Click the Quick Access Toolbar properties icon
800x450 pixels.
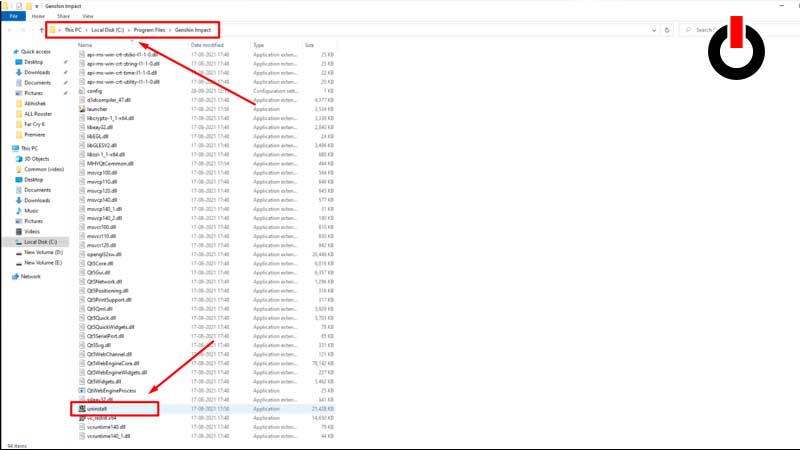click(19, 6)
